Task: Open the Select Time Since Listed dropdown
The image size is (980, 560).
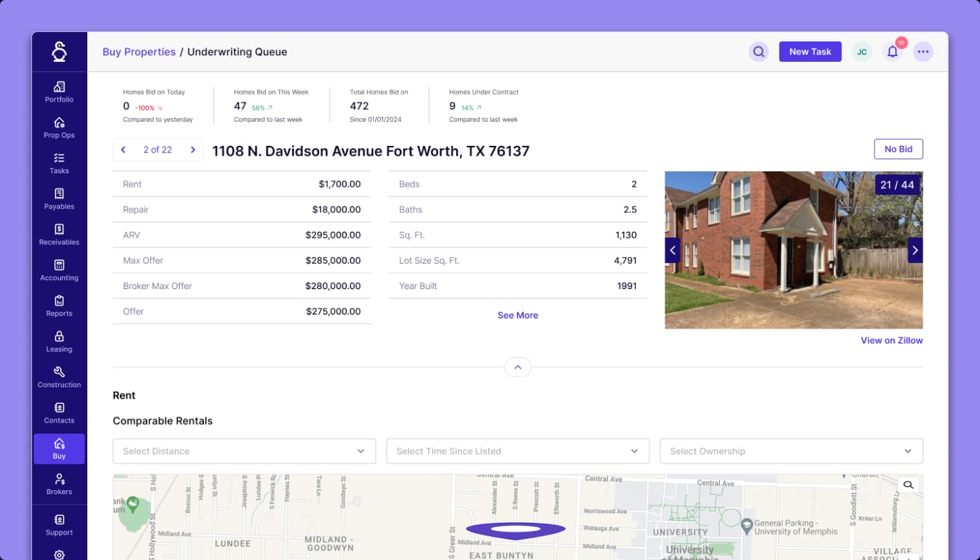Action: (517, 451)
